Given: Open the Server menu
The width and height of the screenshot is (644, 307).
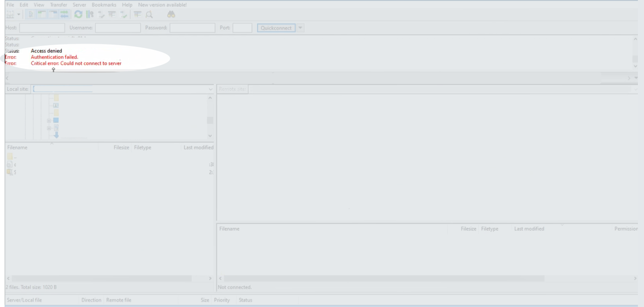Looking at the screenshot, I should [x=79, y=5].
